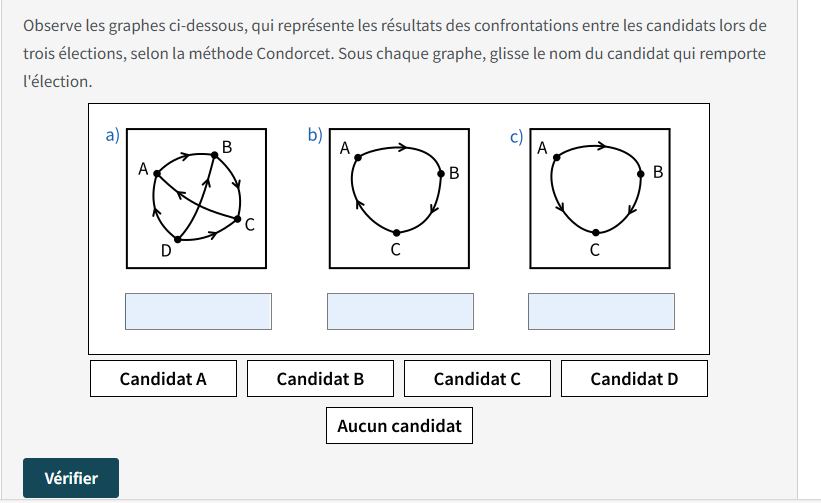821x503 pixels.
Task: Click the c) label
Action: coord(517,137)
